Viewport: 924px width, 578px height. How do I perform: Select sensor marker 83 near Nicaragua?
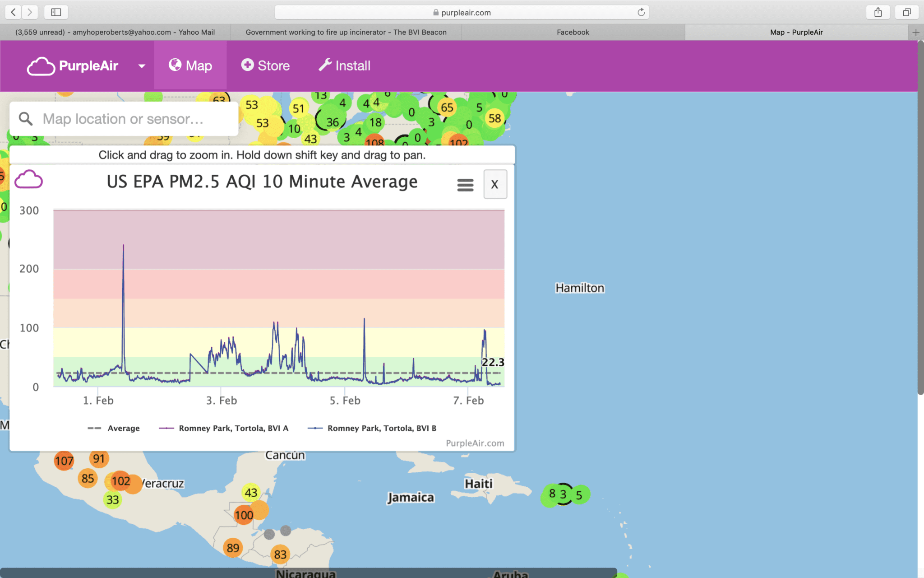(280, 554)
